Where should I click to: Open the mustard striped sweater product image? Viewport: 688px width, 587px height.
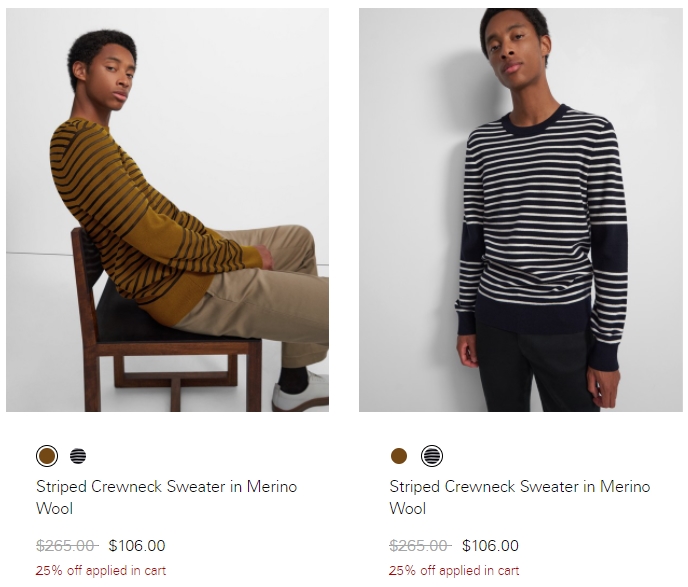click(167, 210)
